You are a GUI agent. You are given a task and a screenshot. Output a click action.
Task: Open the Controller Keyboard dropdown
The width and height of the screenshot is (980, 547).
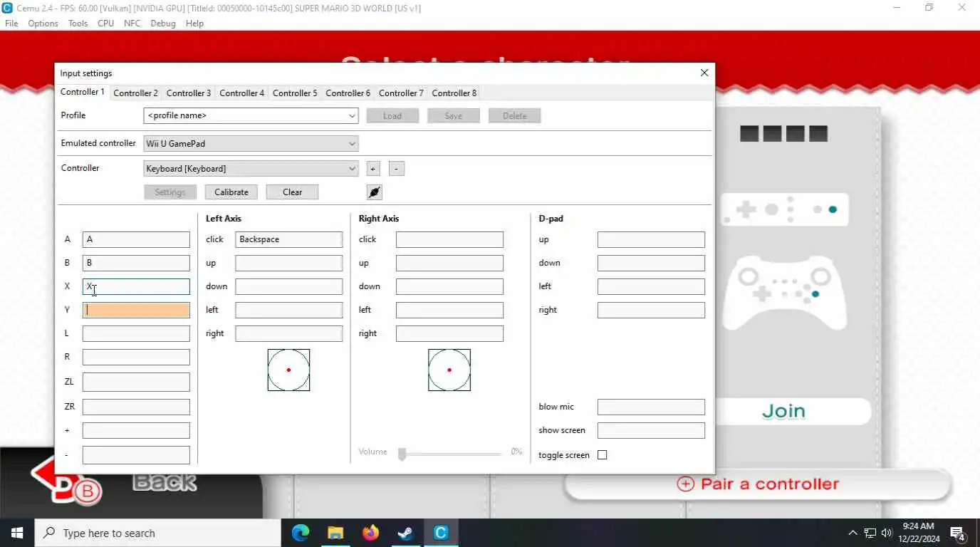pyautogui.click(x=251, y=168)
